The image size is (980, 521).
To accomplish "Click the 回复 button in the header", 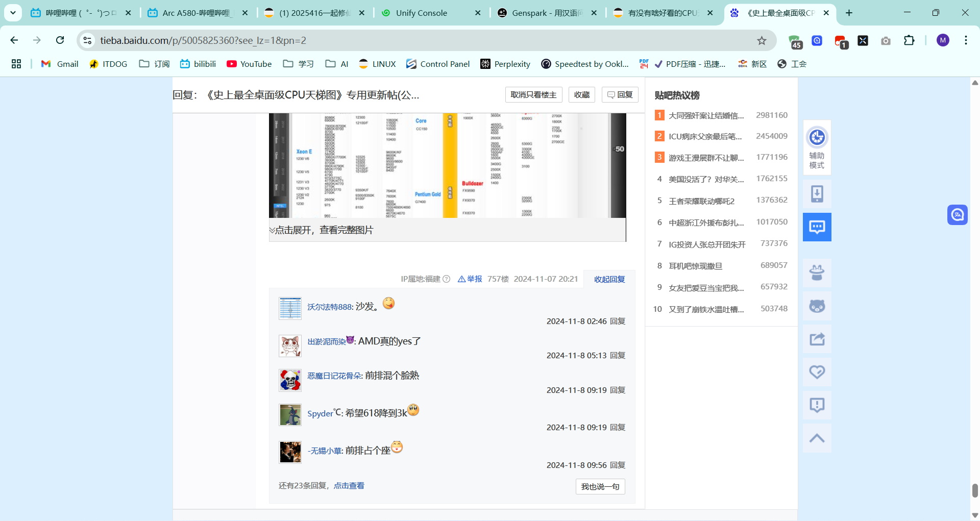I will tap(620, 95).
